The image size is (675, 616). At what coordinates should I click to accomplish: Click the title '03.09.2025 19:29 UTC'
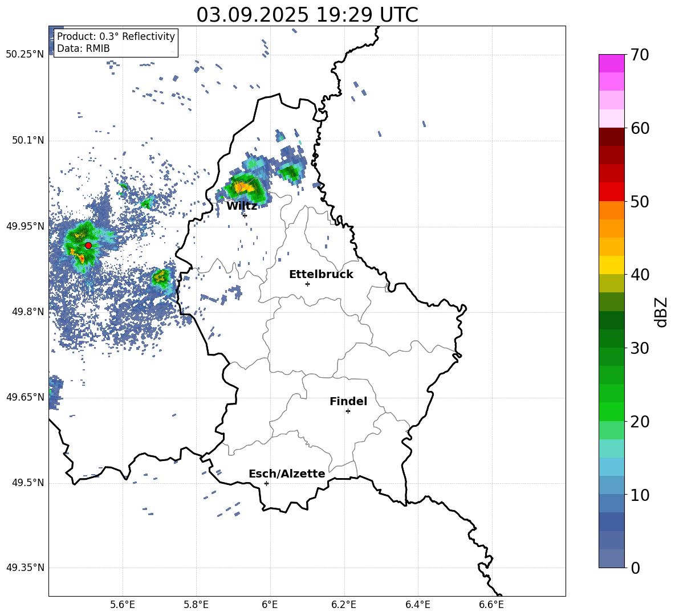pos(307,15)
